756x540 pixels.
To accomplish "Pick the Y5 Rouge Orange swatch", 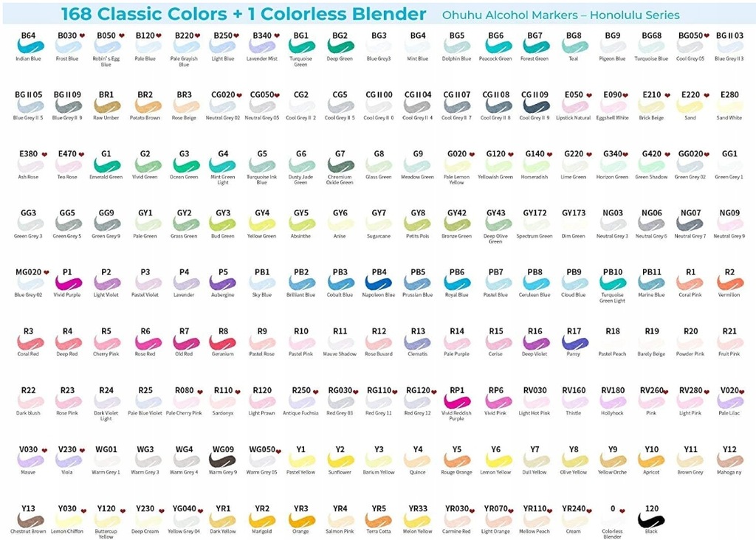I will click(x=458, y=460).
